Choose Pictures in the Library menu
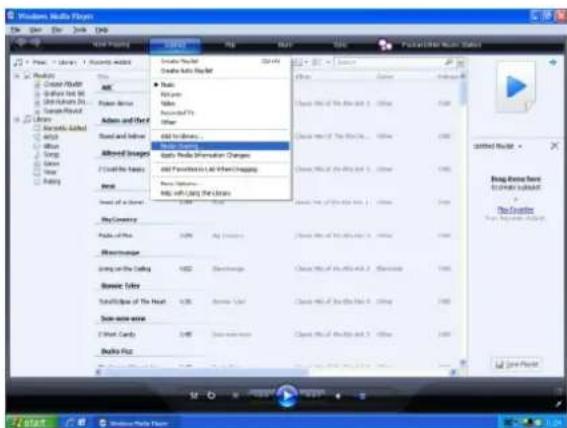This screenshot has height=428, width=567. (171, 95)
